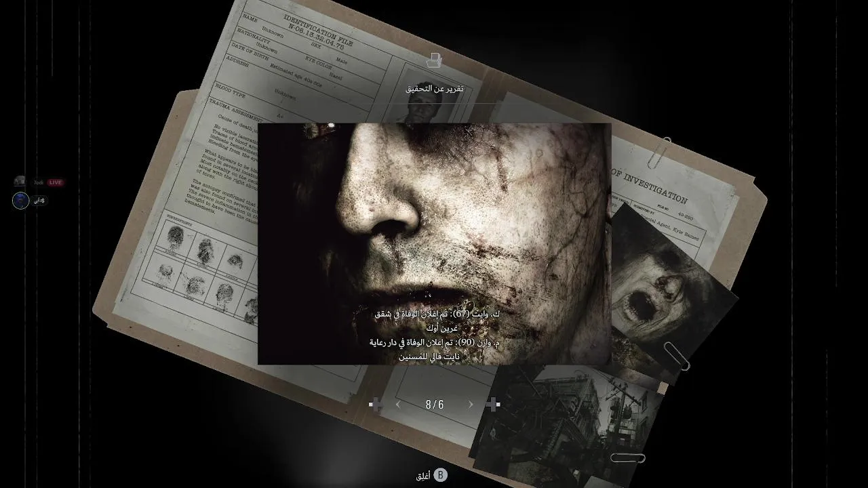Click the أغلق close label

click(x=424, y=476)
